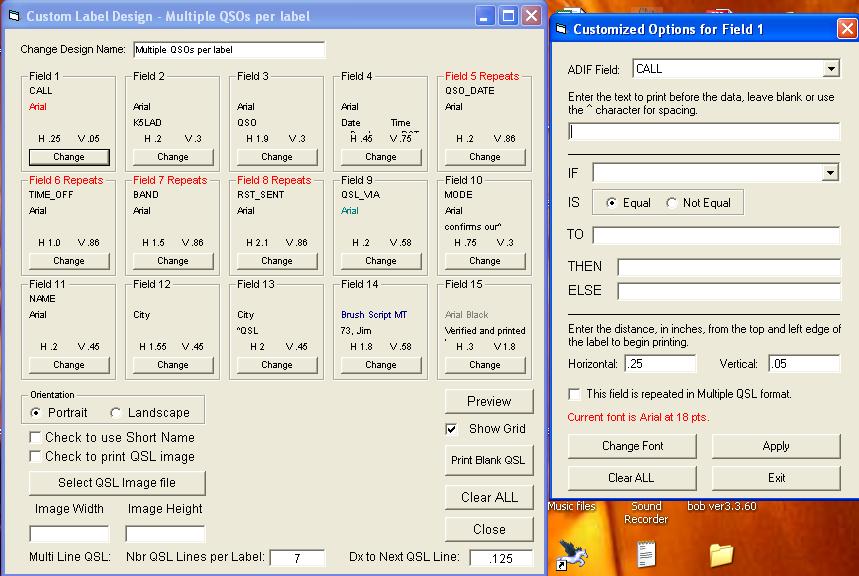Click the text-before-data input field
Viewport: 859px width, 576px height.
click(704, 132)
